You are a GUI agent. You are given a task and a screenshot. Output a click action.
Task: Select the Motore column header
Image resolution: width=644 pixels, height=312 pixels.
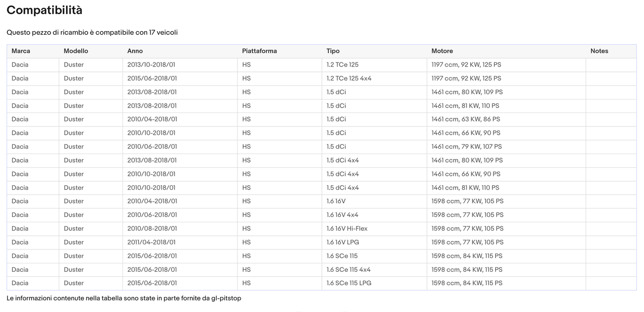pyautogui.click(x=442, y=51)
